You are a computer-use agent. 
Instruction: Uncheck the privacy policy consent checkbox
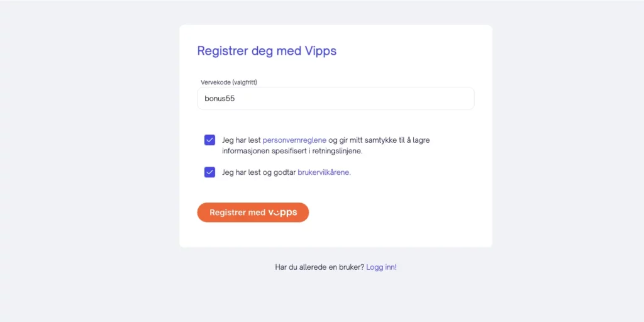point(210,140)
